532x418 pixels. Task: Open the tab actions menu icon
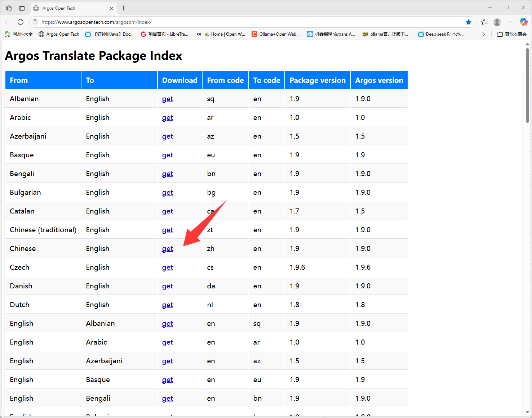22,8
